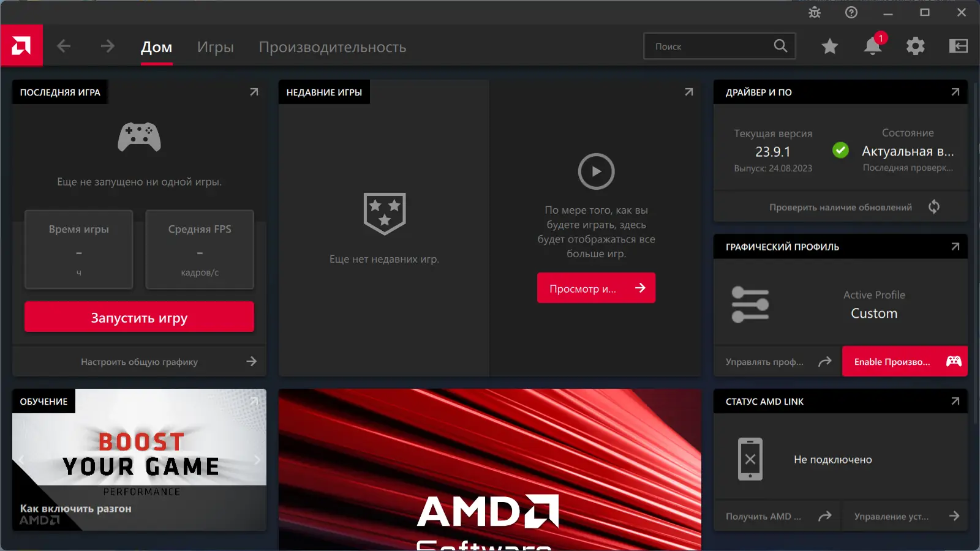Open favorites with the star icon
Screen dimensions: 980x551
point(829,46)
